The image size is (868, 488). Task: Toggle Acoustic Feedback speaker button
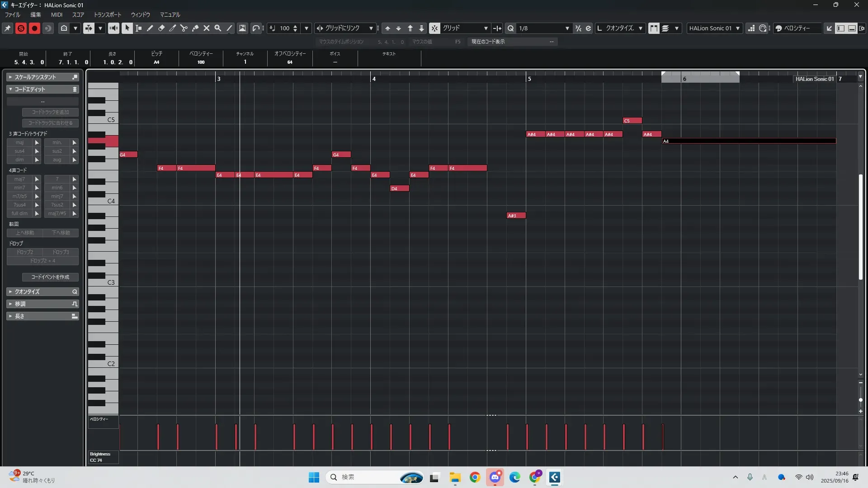(113, 28)
